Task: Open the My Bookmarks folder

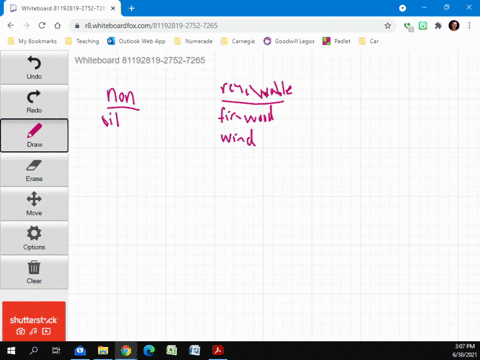Action: [32, 41]
